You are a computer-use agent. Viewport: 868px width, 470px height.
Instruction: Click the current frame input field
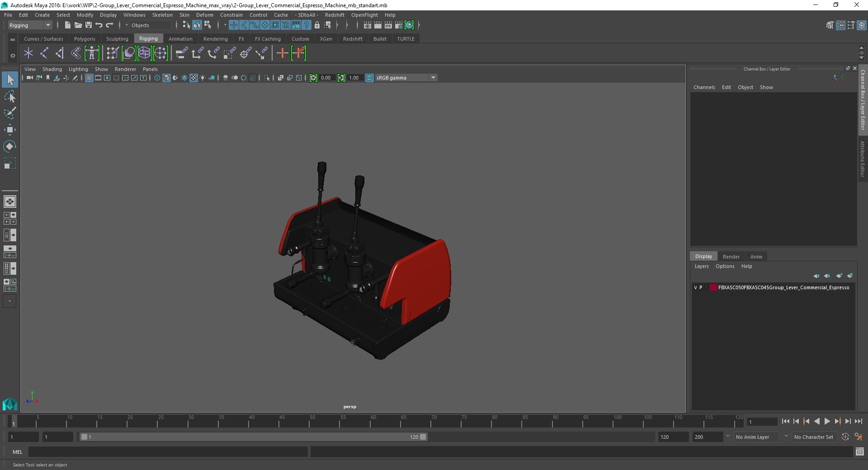tap(762, 422)
